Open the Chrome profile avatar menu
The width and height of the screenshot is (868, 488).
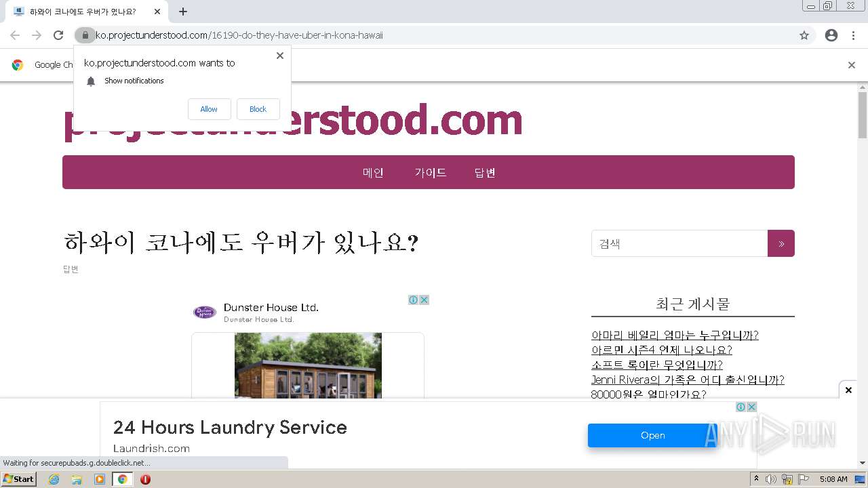point(831,35)
